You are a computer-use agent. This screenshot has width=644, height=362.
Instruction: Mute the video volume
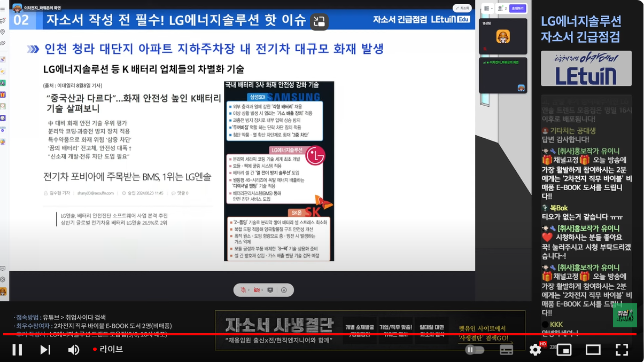point(74,350)
